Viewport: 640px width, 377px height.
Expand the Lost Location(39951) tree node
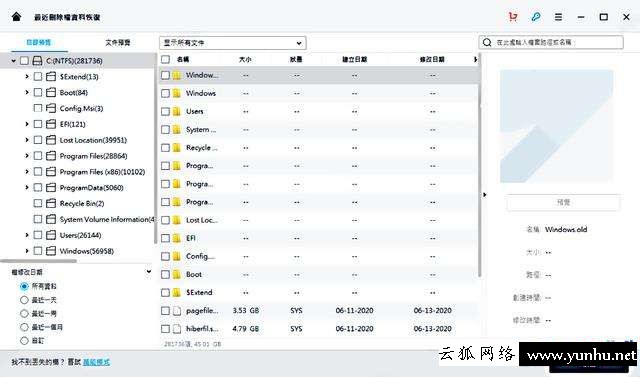(x=27, y=140)
